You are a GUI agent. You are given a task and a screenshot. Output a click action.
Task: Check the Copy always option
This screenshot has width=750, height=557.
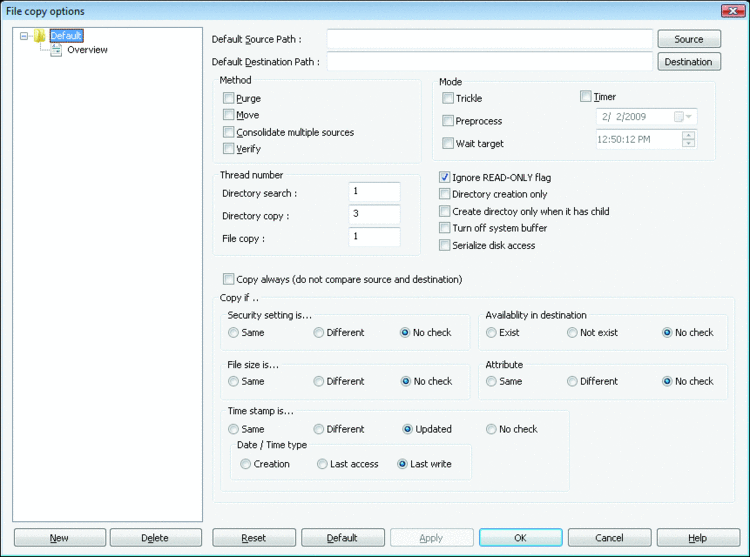coord(229,279)
